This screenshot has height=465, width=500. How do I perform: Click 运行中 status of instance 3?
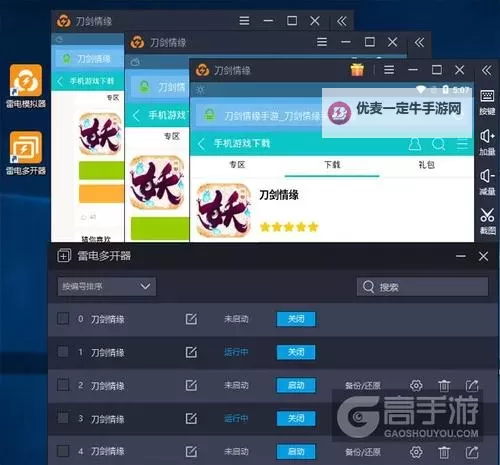(x=236, y=418)
